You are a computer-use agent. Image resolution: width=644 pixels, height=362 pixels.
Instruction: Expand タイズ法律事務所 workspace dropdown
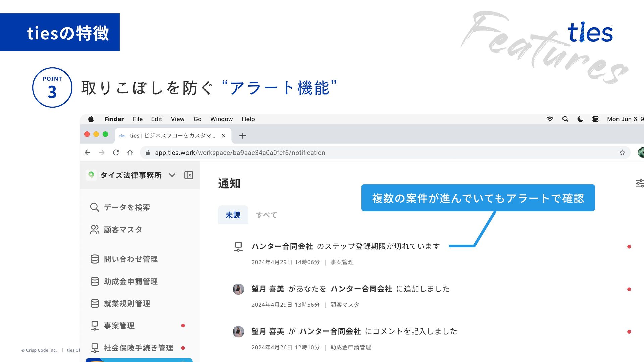pyautogui.click(x=172, y=175)
